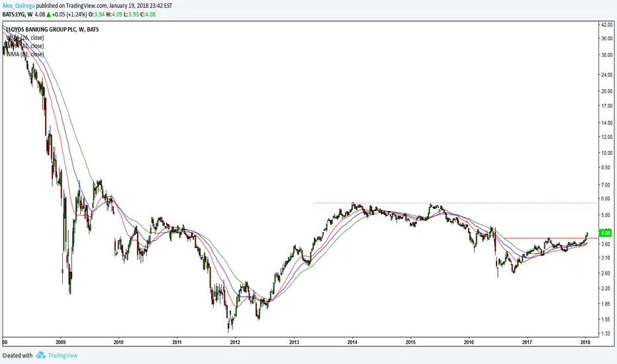Image resolution: width=617 pixels, height=364 pixels.
Task: Click the 3.60 price axis label
Action: pos(606,244)
